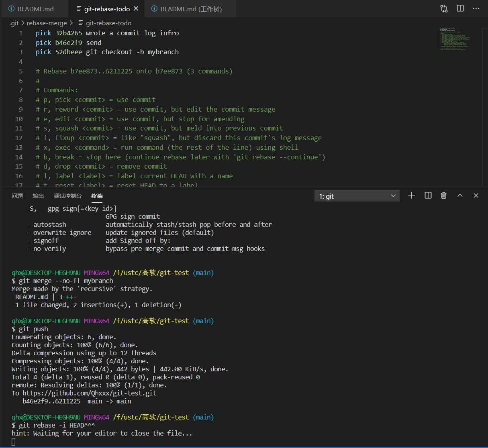Click the "# Rebase b7ee873..6211225 onto b7ee873" comment

click(134, 71)
